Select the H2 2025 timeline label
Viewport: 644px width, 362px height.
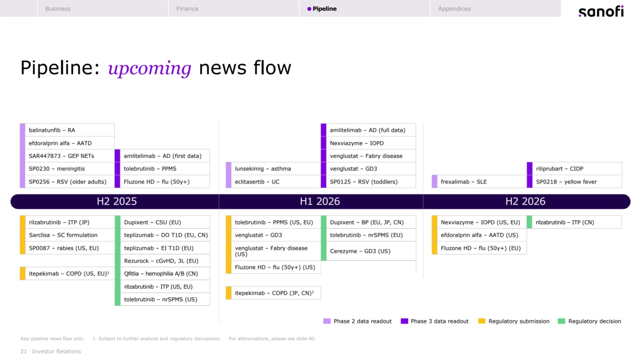[x=117, y=202]
